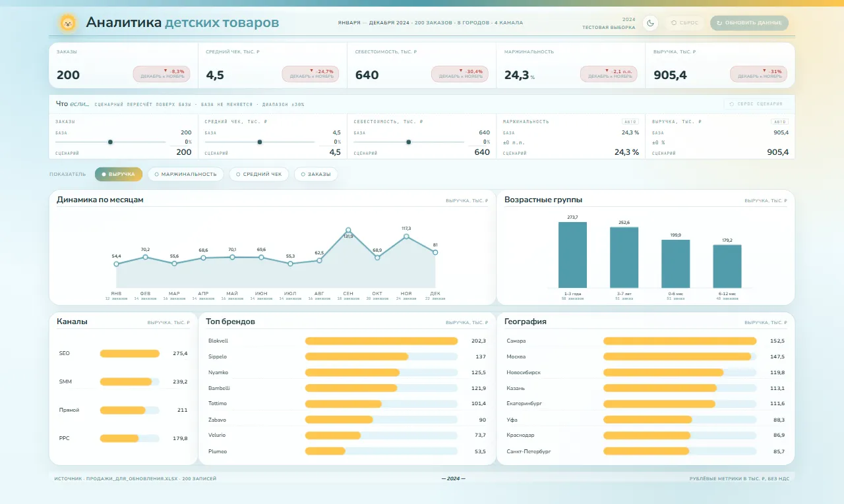Toggle dark mode with the moon icon
844x504 pixels.
650,23
